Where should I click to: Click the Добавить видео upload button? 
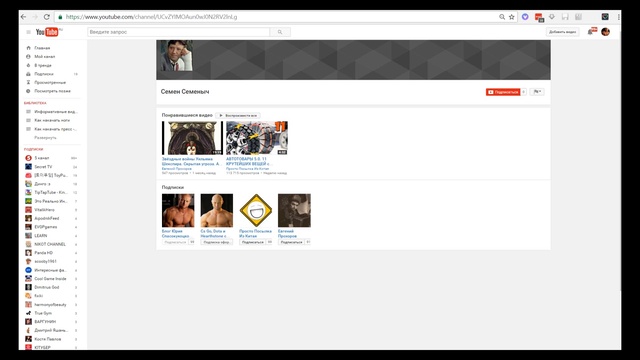[x=562, y=32]
